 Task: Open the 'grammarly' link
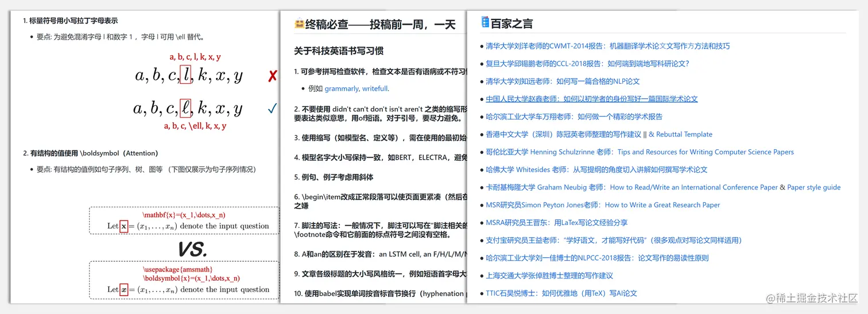342,89
